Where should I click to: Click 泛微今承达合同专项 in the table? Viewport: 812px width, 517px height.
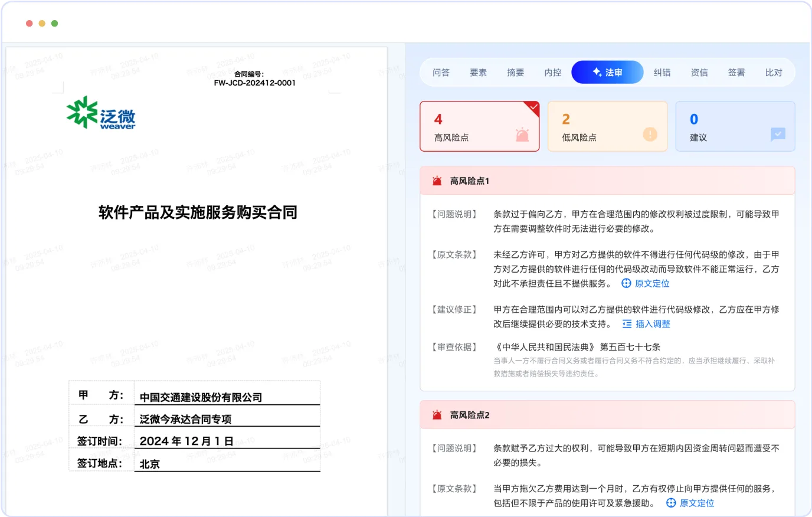(185, 419)
